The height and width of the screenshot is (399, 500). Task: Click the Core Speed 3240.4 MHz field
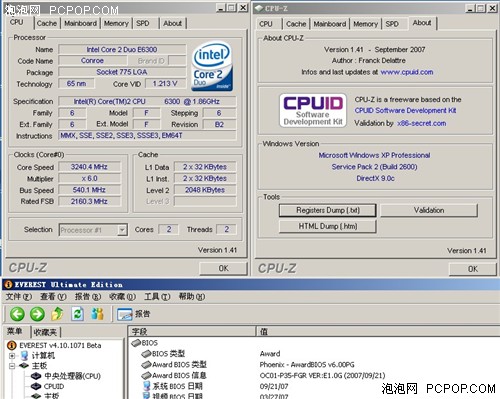point(89,167)
